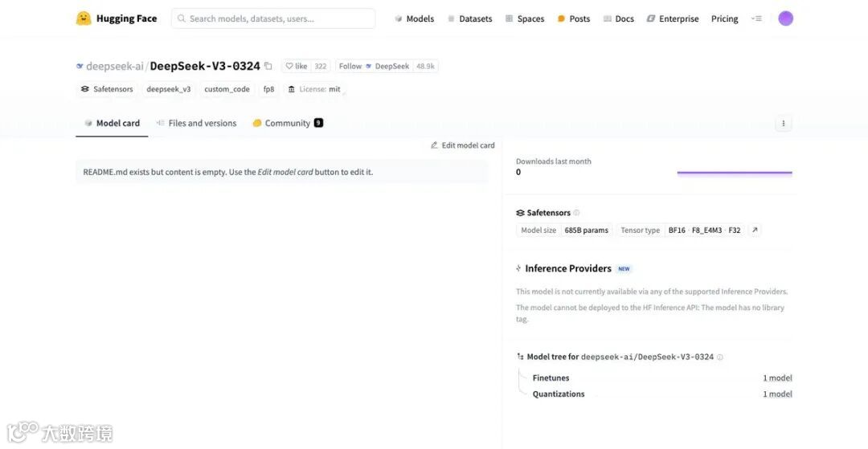Like the DeepSeek-V3-0324 model
This screenshot has height=449, width=868.
pyautogui.click(x=296, y=67)
